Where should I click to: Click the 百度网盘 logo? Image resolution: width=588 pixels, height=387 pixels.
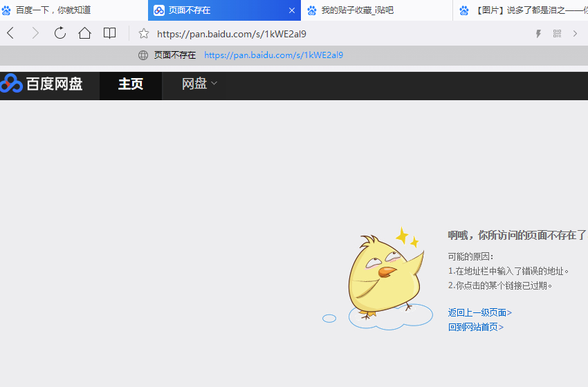tap(42, 84)
